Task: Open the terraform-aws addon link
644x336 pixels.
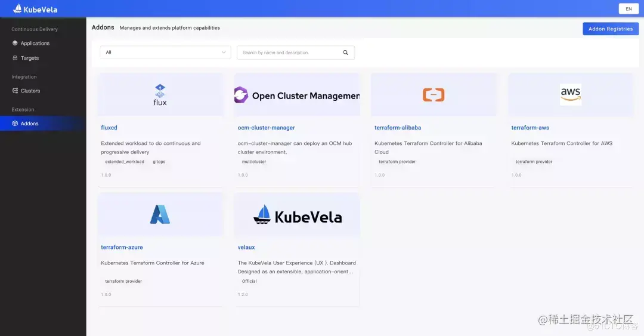Action: click(x=530, y=128)
